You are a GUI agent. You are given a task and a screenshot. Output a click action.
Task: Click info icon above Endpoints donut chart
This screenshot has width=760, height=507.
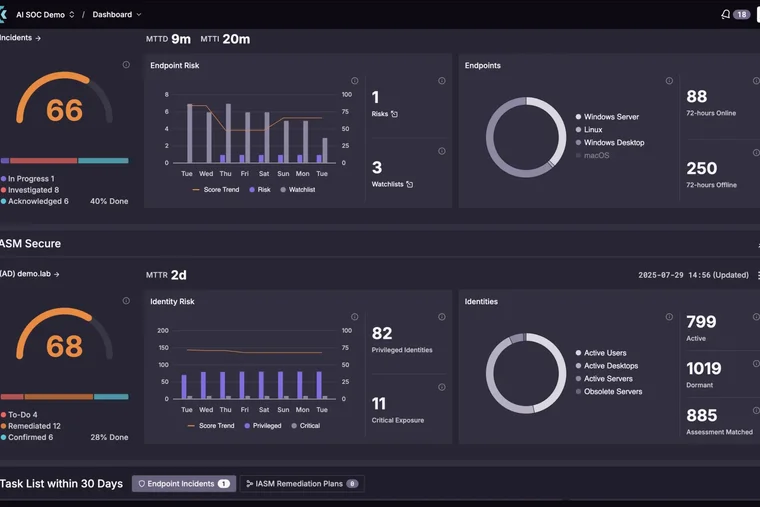pyautogui.click(x=669, y=81)
